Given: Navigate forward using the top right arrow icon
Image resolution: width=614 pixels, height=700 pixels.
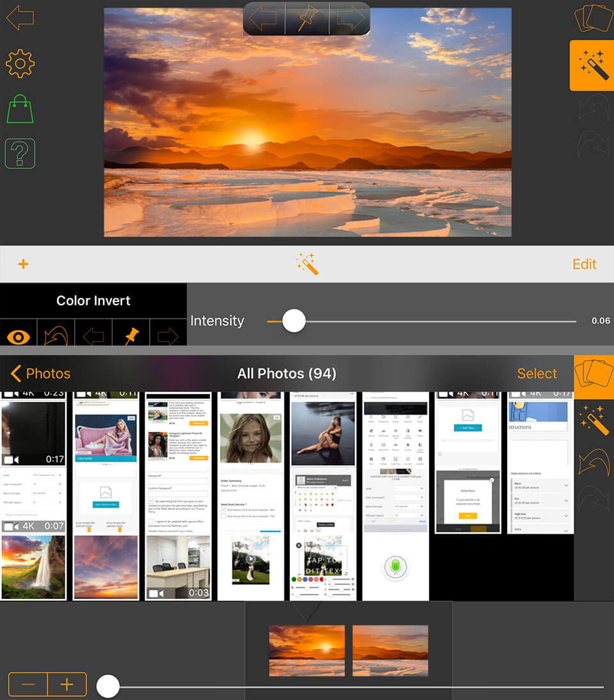Looking at the screenshot, I should [349, 19].
